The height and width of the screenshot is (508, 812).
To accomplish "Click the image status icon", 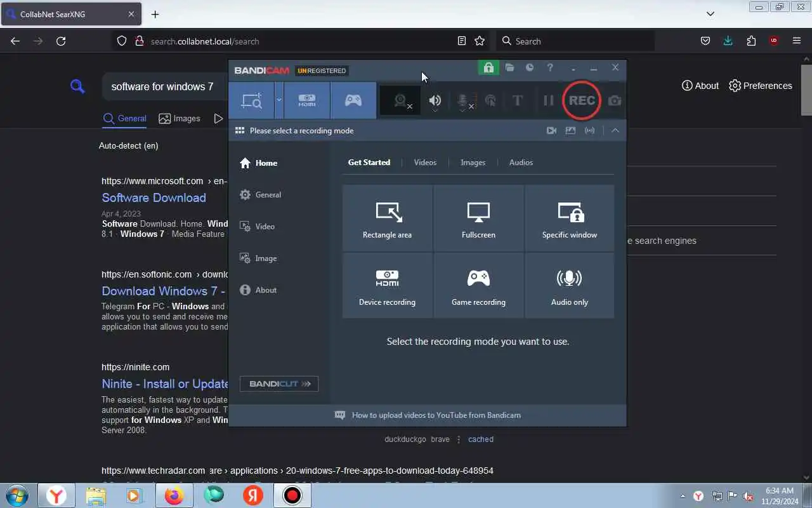I will click(x=570, y=130).
